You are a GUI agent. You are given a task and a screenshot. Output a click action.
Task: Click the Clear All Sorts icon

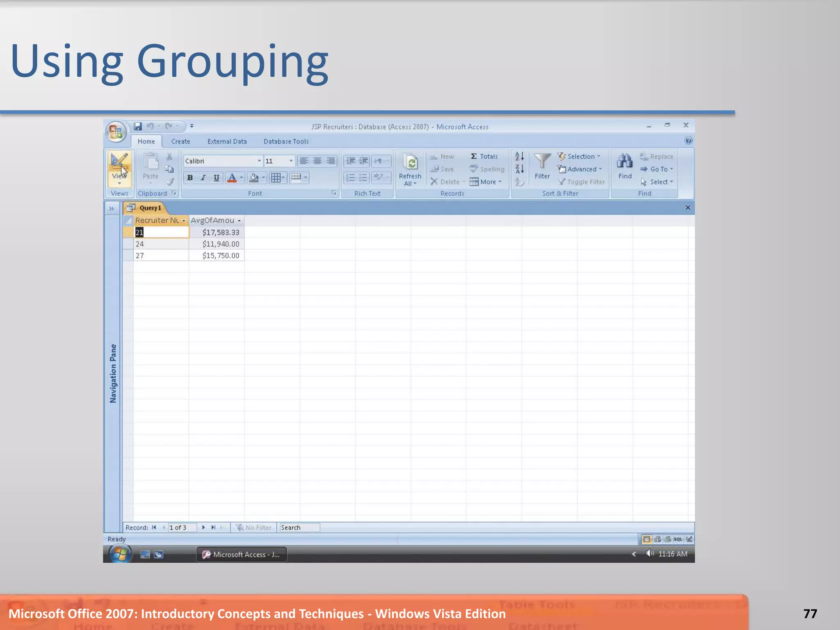coord(519,182)
